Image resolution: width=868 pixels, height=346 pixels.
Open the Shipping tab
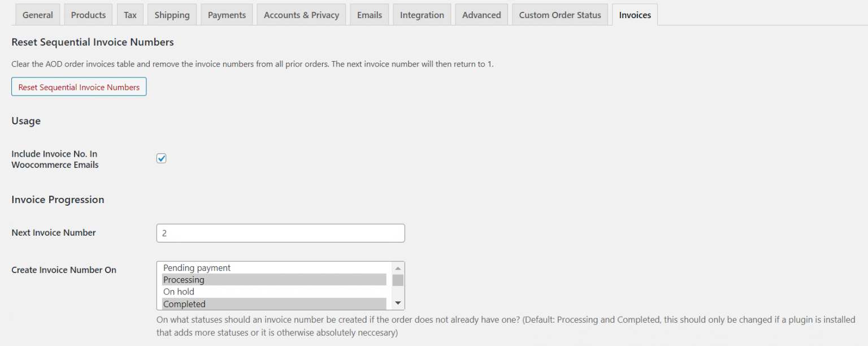pyautogui.click(x=172, y=14)
